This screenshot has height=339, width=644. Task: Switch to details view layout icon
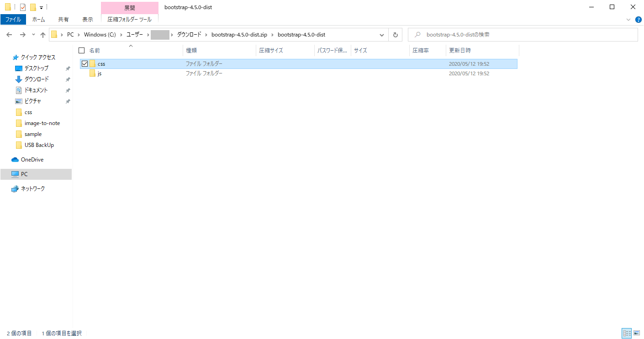(627, 333)
